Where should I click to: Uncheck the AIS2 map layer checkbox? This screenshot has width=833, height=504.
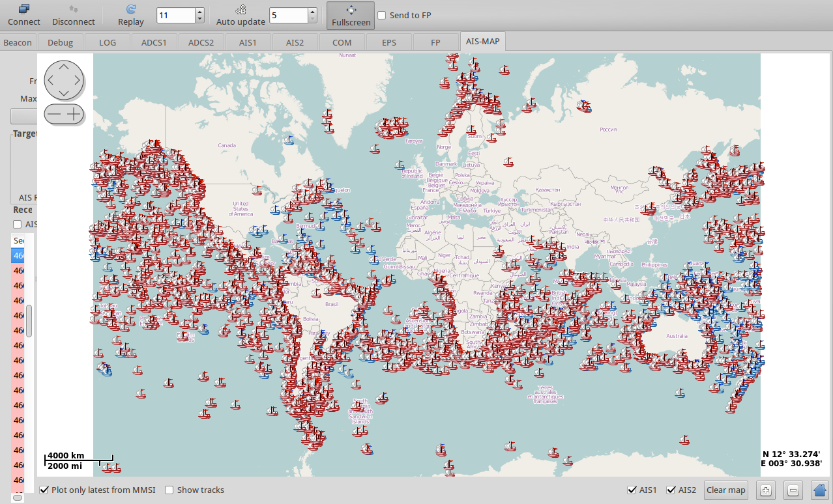[671, 490]
